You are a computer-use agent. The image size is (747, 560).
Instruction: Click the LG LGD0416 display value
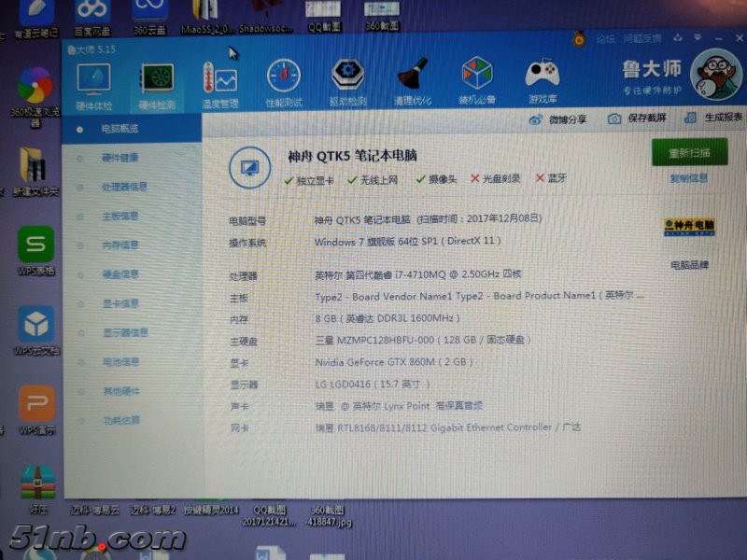pyautogui.click(x=373, y=385)
